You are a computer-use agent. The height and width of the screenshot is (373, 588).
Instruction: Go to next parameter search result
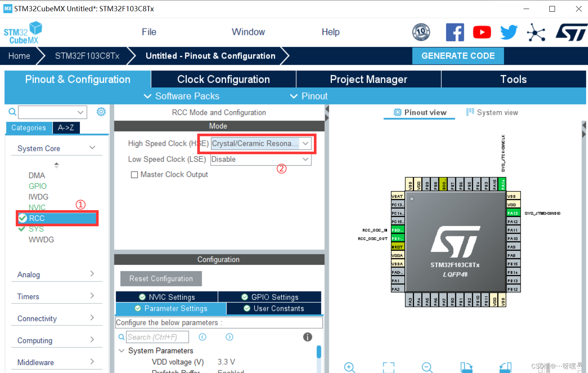(x=229, y=337)
